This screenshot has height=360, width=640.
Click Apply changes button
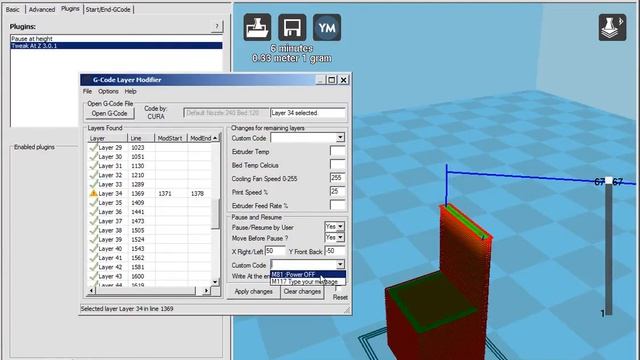pyautogui.click(x=253, y=291)
